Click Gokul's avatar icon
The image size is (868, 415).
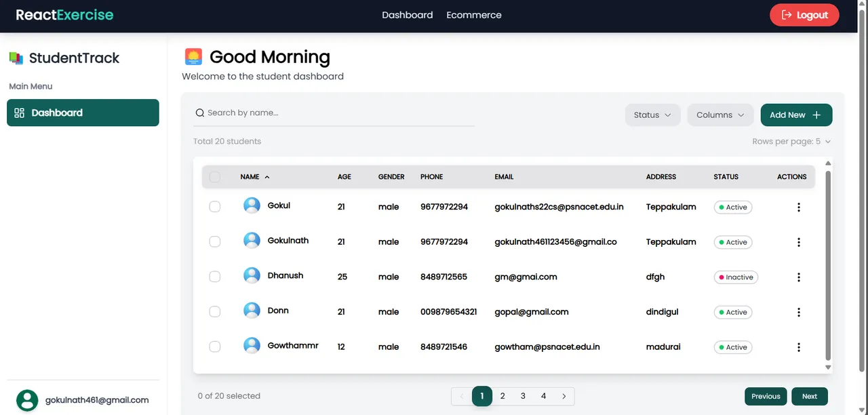click(252, 205)
